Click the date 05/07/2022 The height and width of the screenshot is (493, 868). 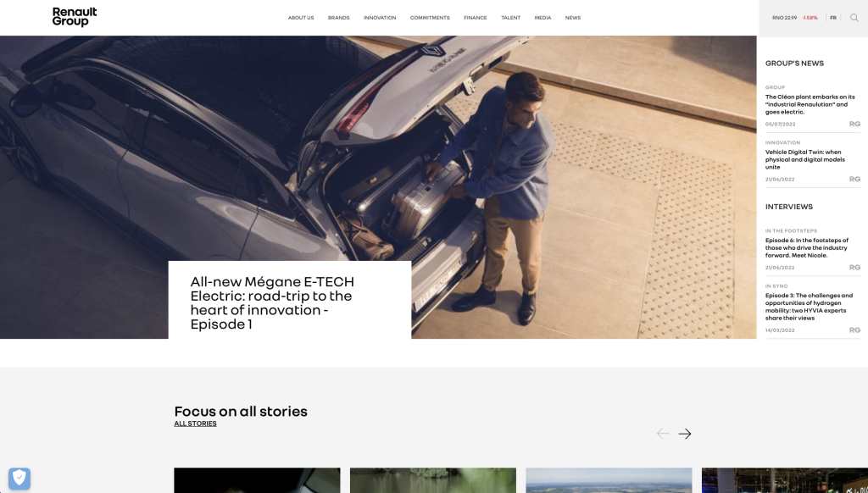780,124
